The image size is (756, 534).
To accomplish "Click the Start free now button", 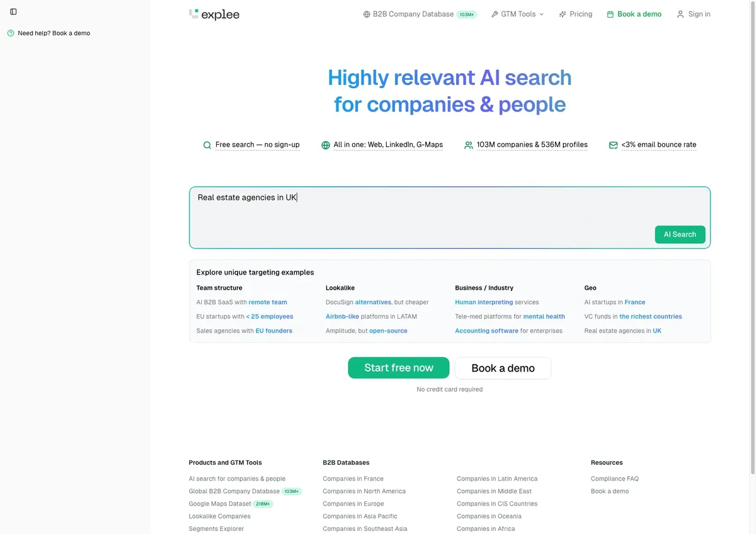I will pyautogui.click(x=399, y=368).
